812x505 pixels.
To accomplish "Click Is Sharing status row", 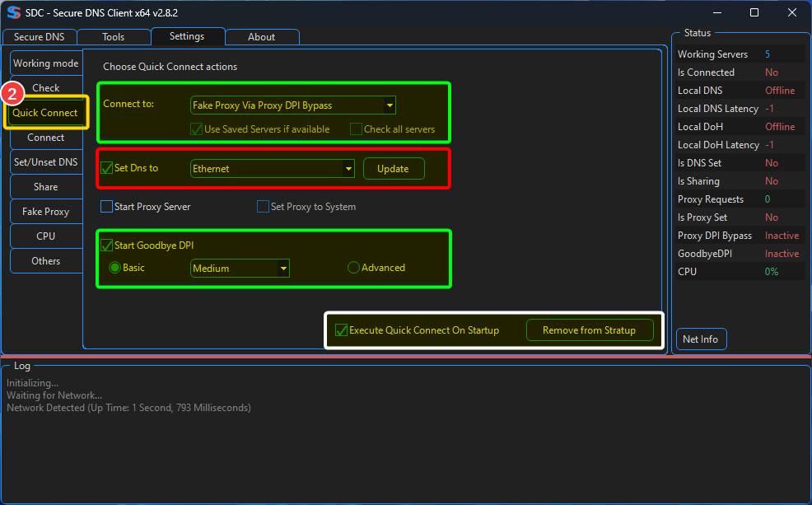I will [x=740, y=181].
